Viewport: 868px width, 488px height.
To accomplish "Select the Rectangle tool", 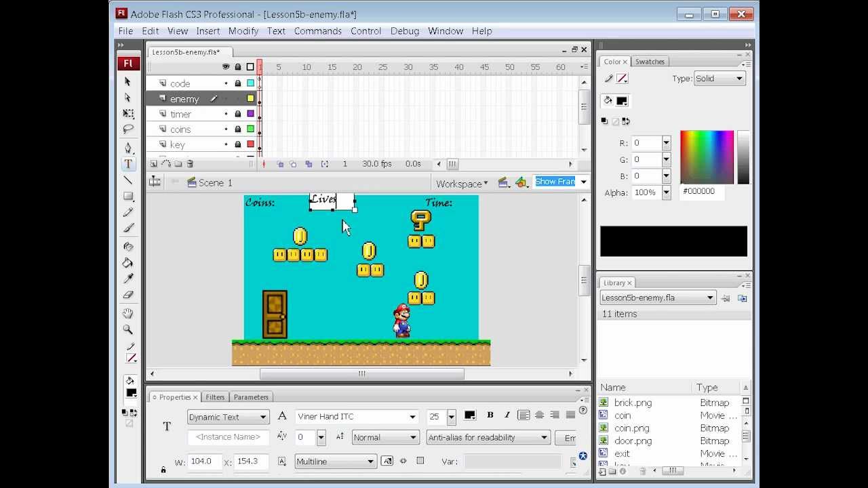I will tap(127, 196).
